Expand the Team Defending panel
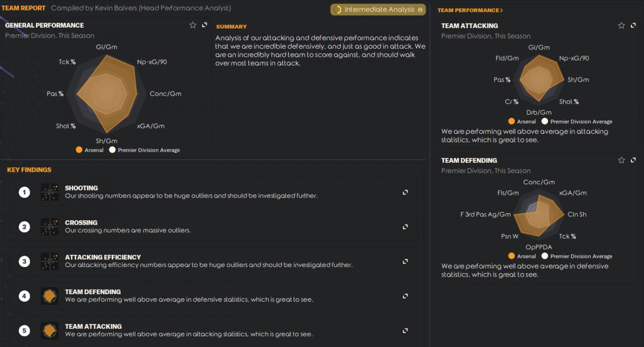Screen dimensions: 644x347 pyautogui.click(x=633, y=160)
